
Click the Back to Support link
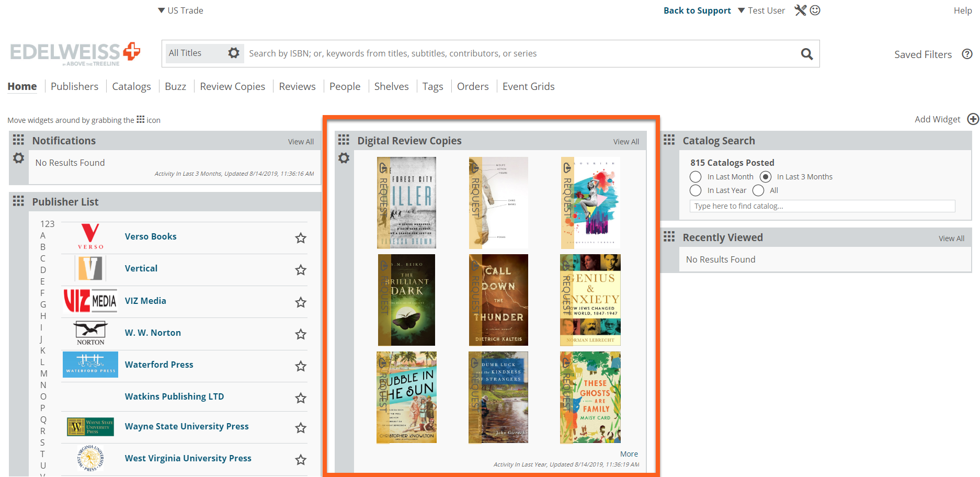pyautogui.click(x=697, y=10)
